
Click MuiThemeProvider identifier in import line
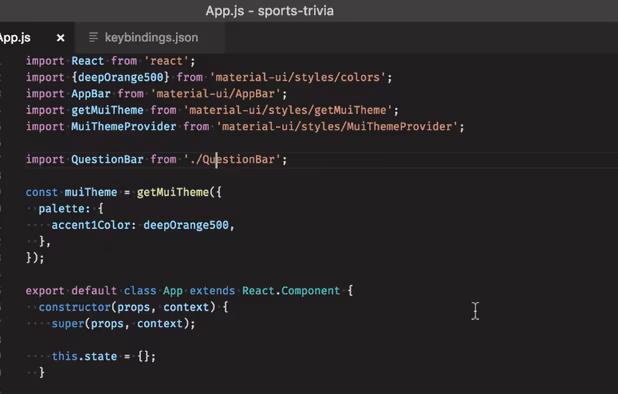click(x=123, y=126)
